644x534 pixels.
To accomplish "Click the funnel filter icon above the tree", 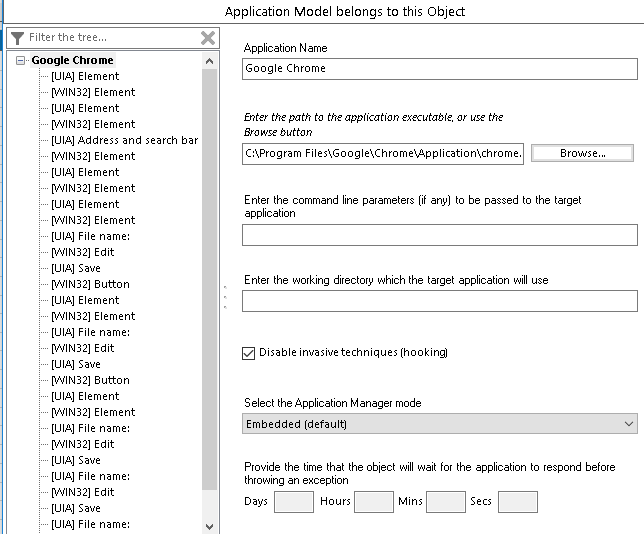I will pos(18,38).
